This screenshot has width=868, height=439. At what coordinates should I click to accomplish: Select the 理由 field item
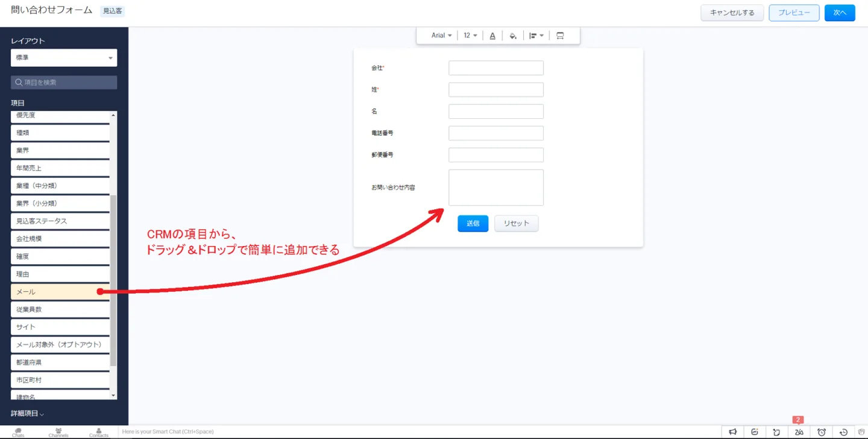(x=60, y=274)
